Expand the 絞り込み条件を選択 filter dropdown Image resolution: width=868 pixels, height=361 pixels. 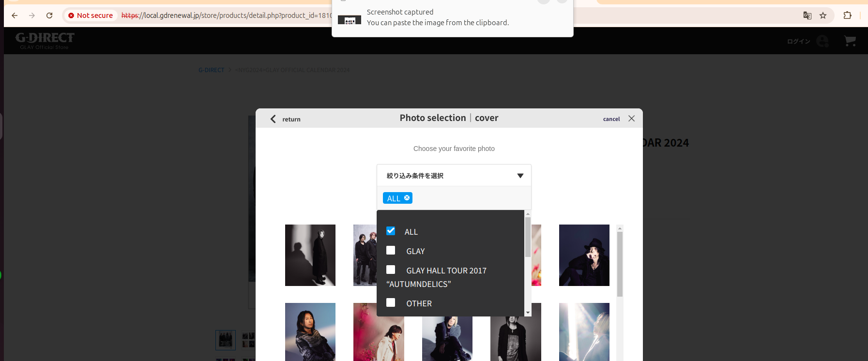coord(454,176)
